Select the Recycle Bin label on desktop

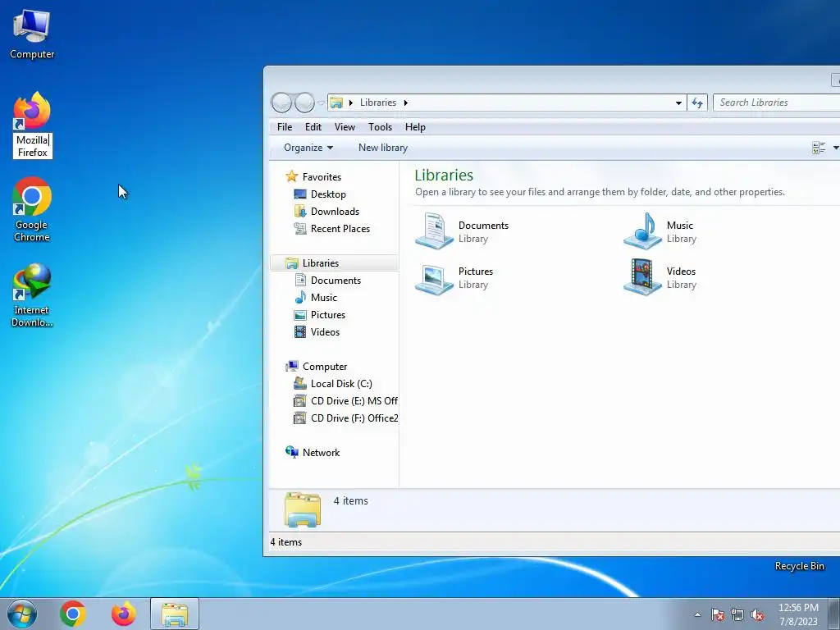click(x=799, y=566)
